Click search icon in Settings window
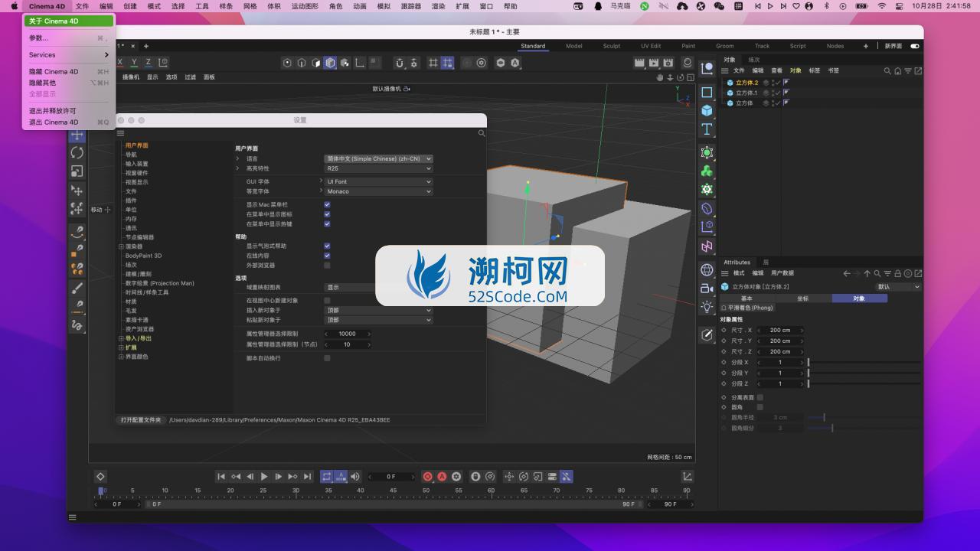 tap(482, 133)
